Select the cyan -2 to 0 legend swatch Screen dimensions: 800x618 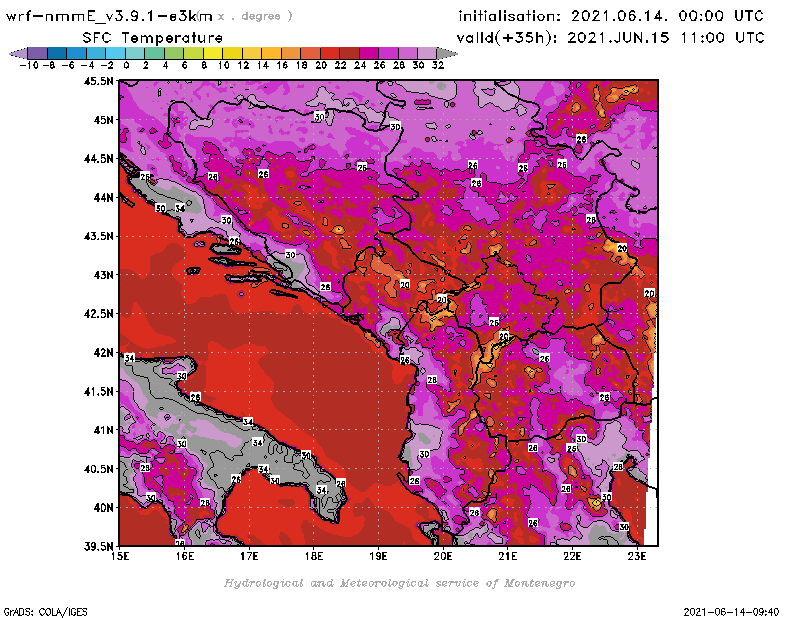116,53
